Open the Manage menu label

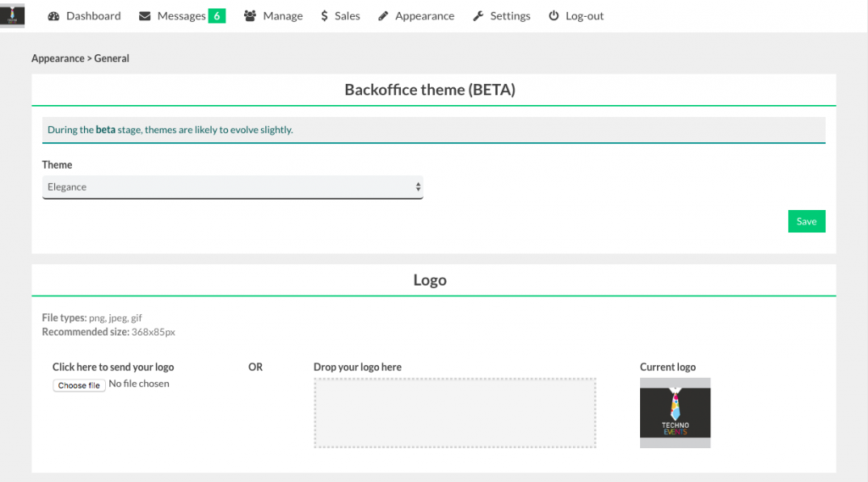(283, 16)
